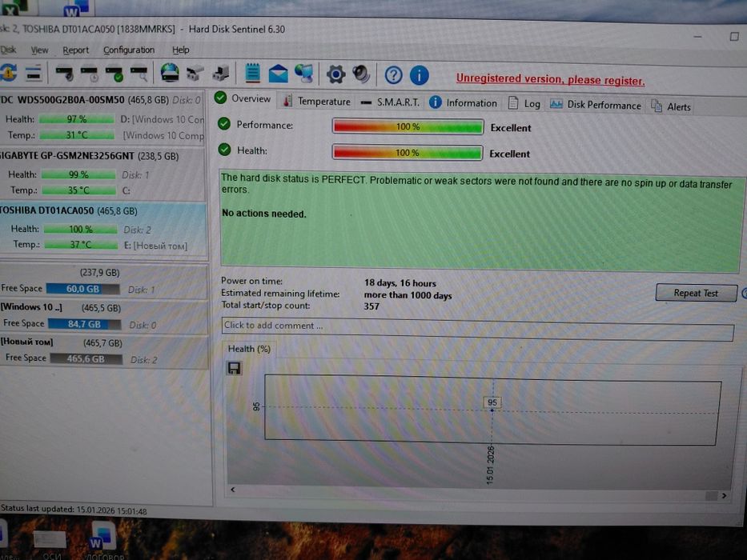747x560 pixels.
Task: Maximize the Hard Disk Sentinel window
Action: (734, 36)
